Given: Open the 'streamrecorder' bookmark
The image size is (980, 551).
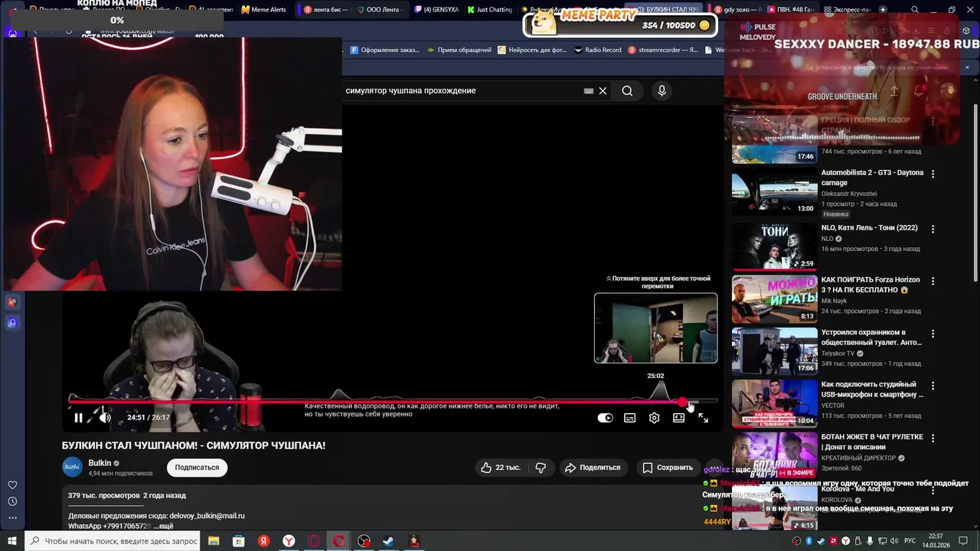Looking at the screenshot, I should (663, 50).
